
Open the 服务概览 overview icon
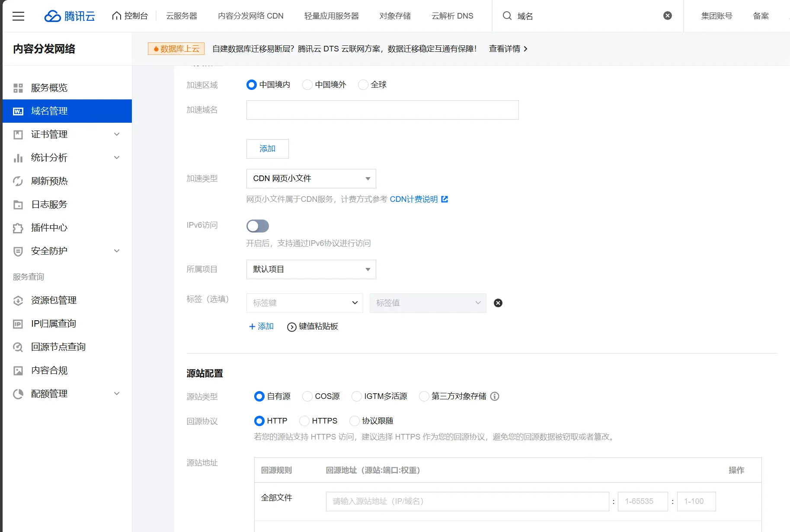(x=18, y=88)
